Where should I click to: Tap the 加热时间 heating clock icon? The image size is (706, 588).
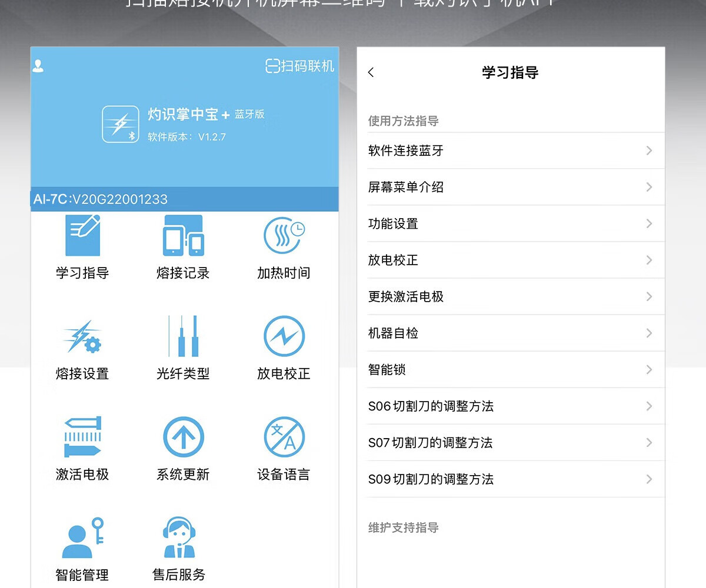tap(284, 235)
